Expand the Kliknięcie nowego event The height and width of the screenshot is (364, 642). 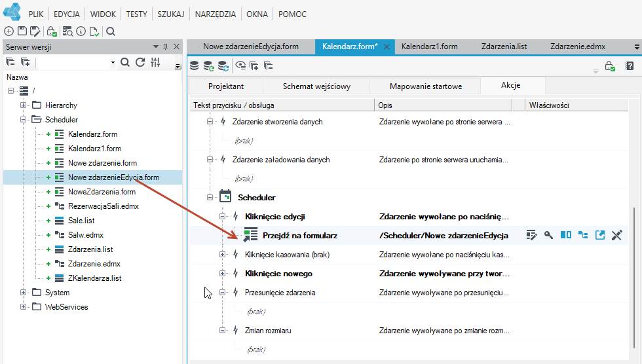point(222,273)
